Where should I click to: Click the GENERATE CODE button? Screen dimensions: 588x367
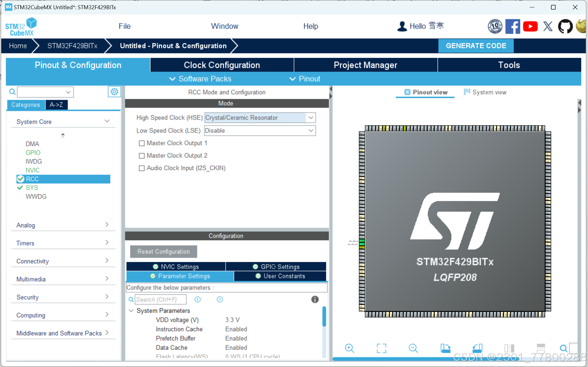(476, 46)
